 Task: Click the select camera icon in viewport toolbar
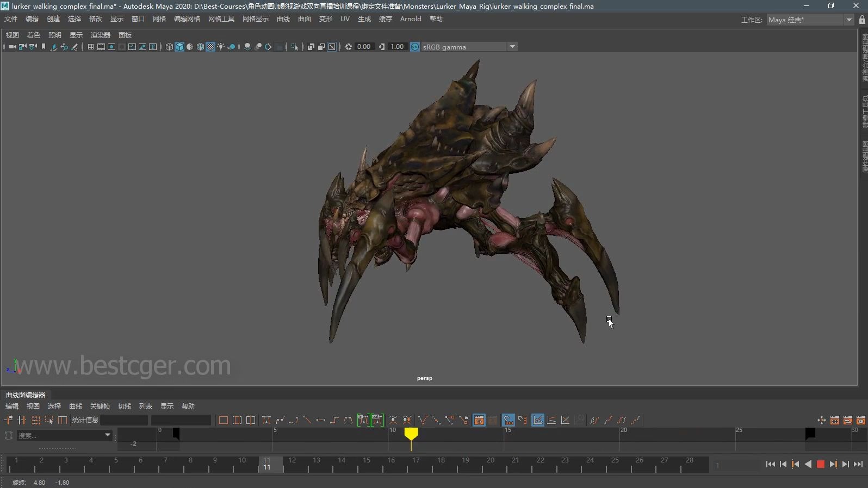[x=12, y=47]
